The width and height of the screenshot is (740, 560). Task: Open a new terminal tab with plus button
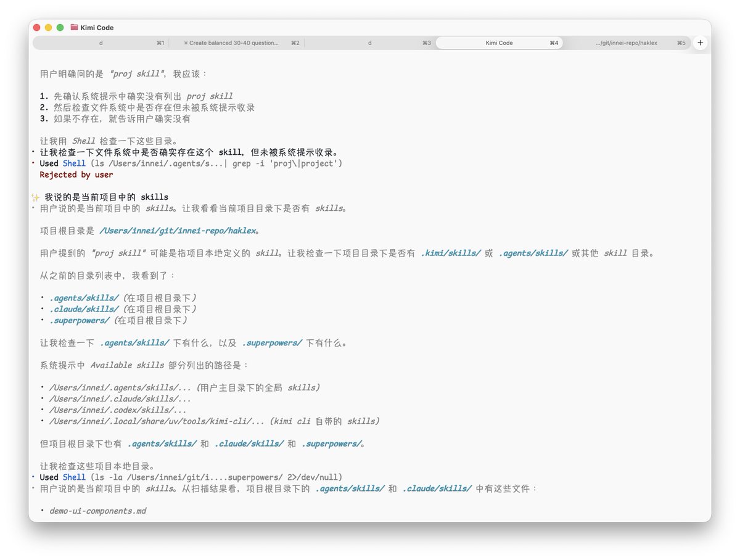point(700,43)
